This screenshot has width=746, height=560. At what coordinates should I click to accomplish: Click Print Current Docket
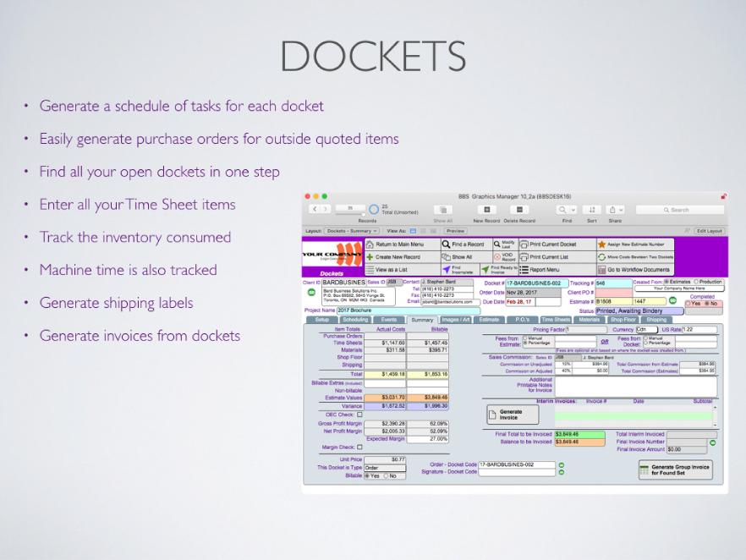pos(557,244)
